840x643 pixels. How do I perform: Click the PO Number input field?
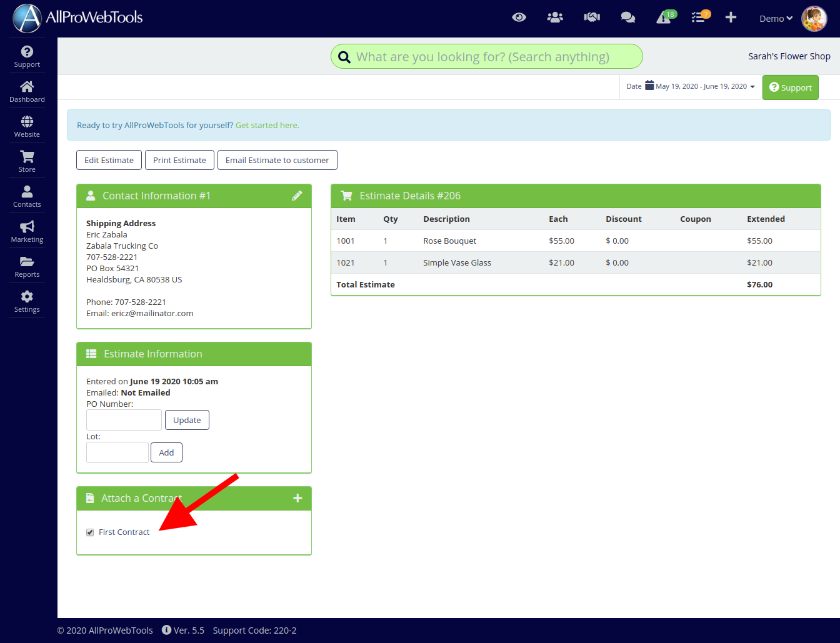tap(124, 420)
